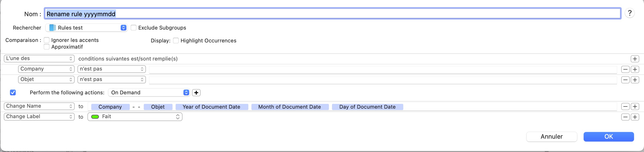The width and height of the screenshot is (644, 152).
Task: Confirm with the OK button
Action: tap(609, 137)
